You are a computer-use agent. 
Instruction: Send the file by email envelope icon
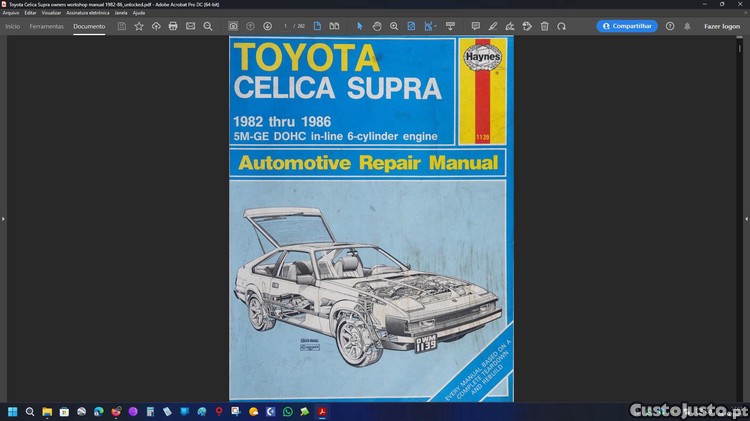[x=190, y=26]
